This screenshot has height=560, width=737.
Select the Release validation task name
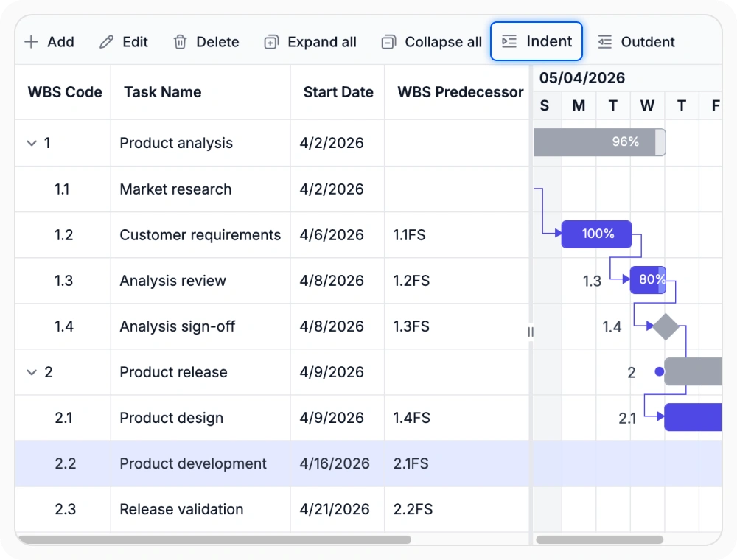pyautogui.click(x=181, y=509)
